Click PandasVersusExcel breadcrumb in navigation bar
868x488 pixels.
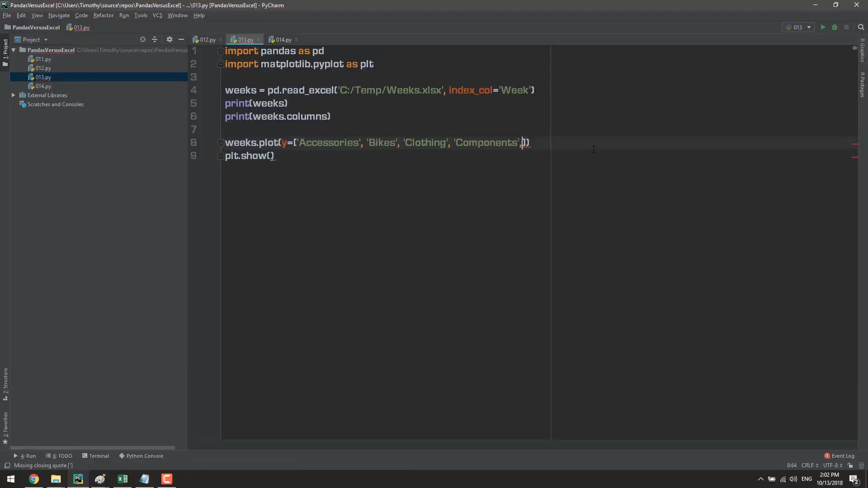click(33, 27)
